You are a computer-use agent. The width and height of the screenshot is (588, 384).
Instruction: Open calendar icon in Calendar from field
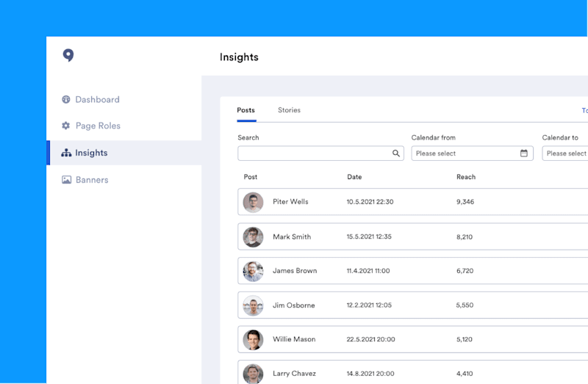pyautogui.click(x=524, y=153)
